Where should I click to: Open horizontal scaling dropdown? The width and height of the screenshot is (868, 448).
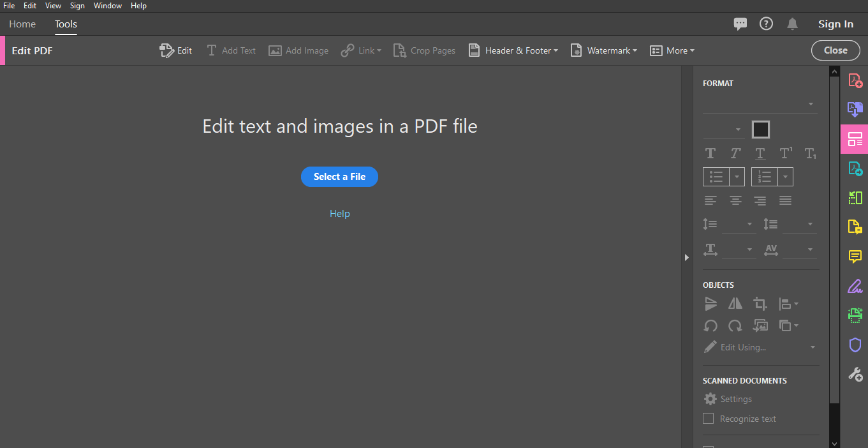[739, 250]
